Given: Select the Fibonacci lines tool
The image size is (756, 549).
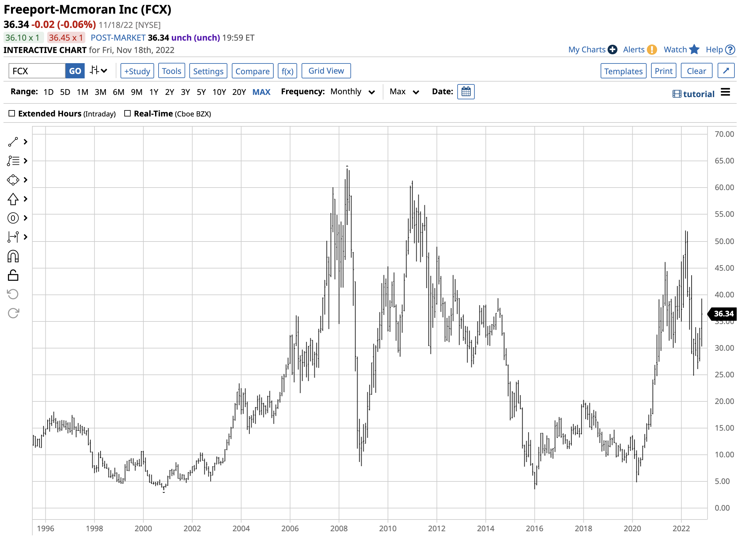Looking at the screenshot, I should [x=13, y=161].
